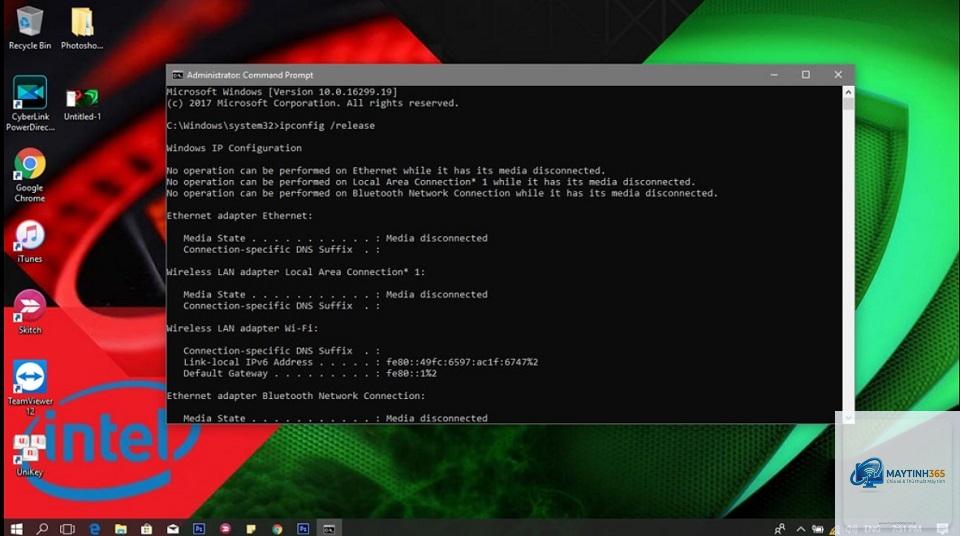Show hidden tray icons with the chevron
Screen dimensions: 960x536
(800, 529)
